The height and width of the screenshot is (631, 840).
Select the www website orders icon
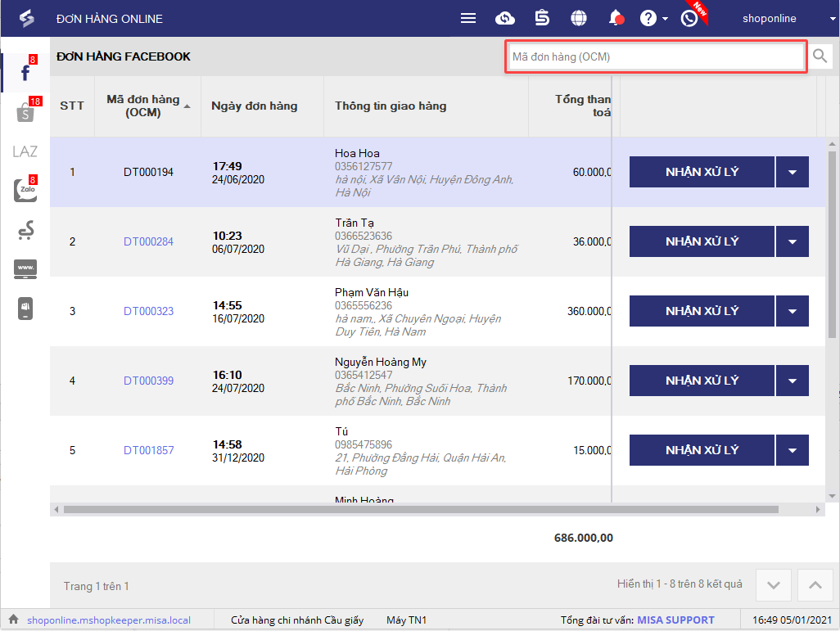pyautogui.click(x=25, y=269)
